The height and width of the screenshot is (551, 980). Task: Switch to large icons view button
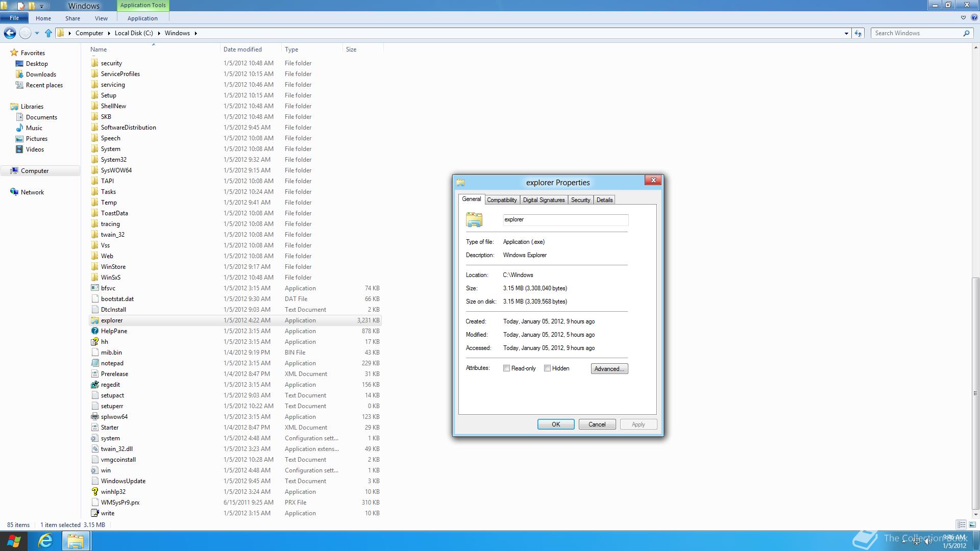coord(972,524)
